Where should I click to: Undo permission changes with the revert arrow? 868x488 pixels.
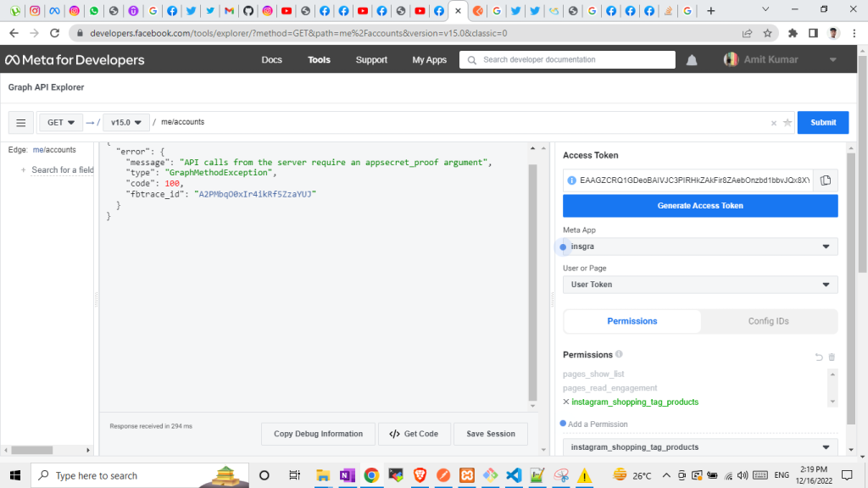(x=819, y=358)
